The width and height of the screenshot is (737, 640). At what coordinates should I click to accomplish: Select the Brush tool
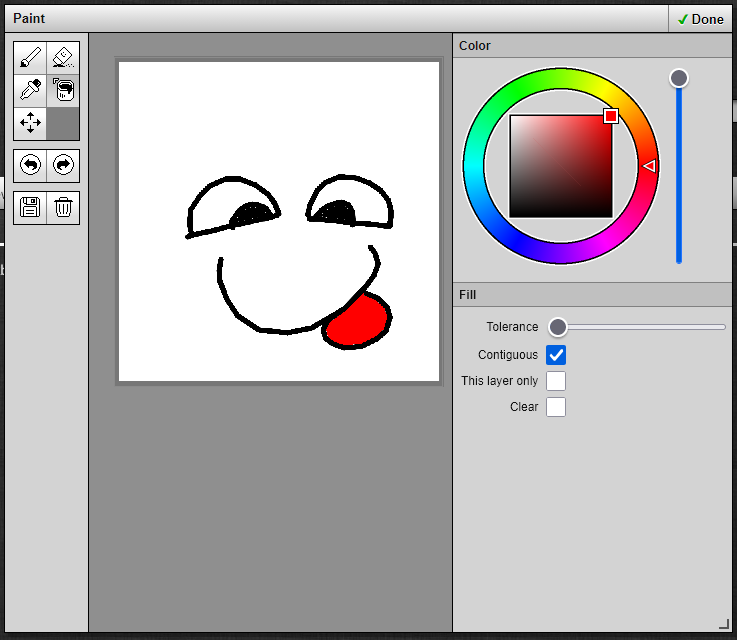(31, 58)
